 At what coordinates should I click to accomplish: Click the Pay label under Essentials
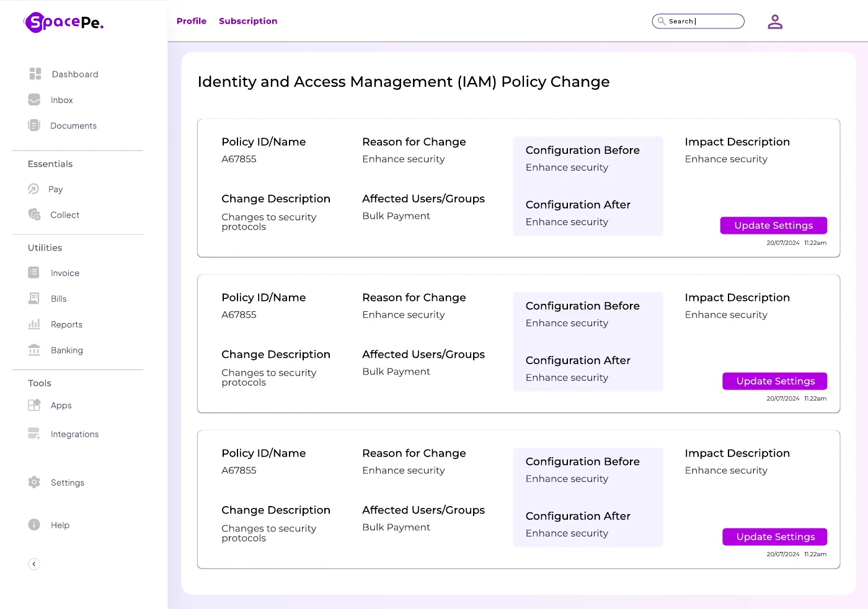point(56,190)
